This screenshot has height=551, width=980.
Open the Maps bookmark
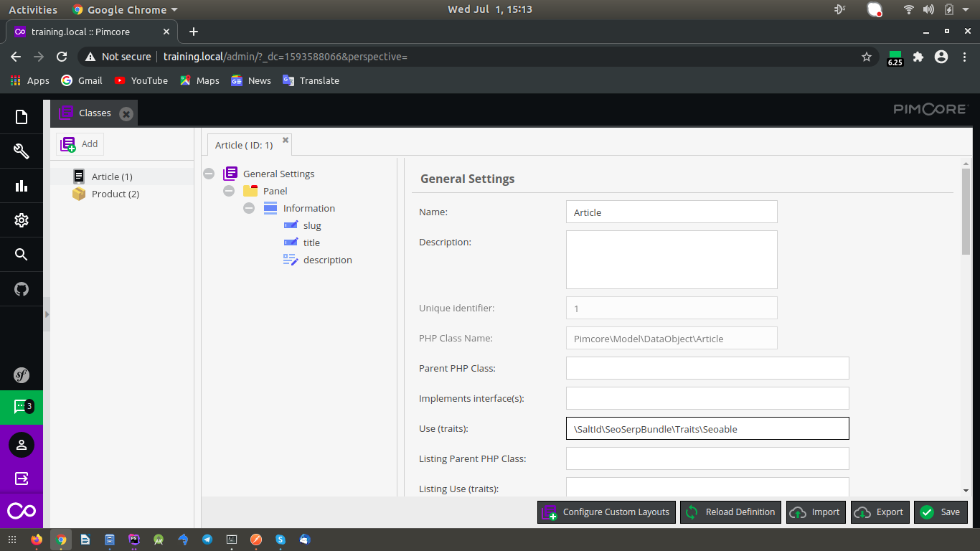coord(199,80)
